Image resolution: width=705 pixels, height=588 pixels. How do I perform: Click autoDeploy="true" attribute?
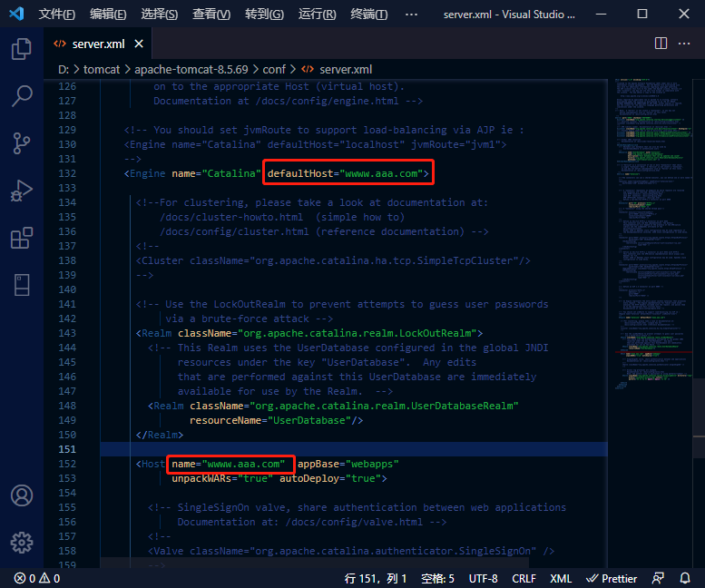pos(330,478)
